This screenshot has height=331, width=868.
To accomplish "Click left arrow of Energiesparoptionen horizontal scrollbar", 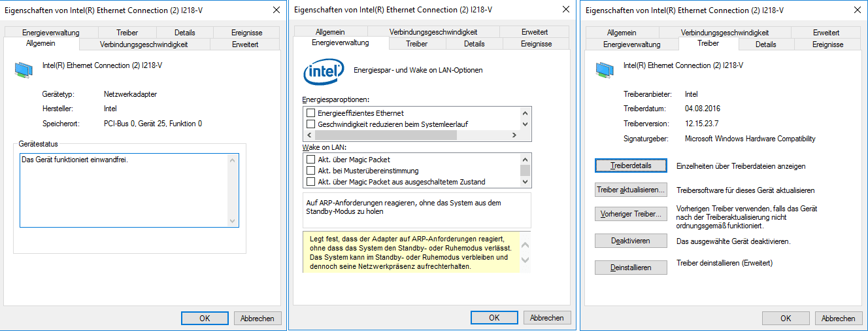I will click(x=309, y=135).
